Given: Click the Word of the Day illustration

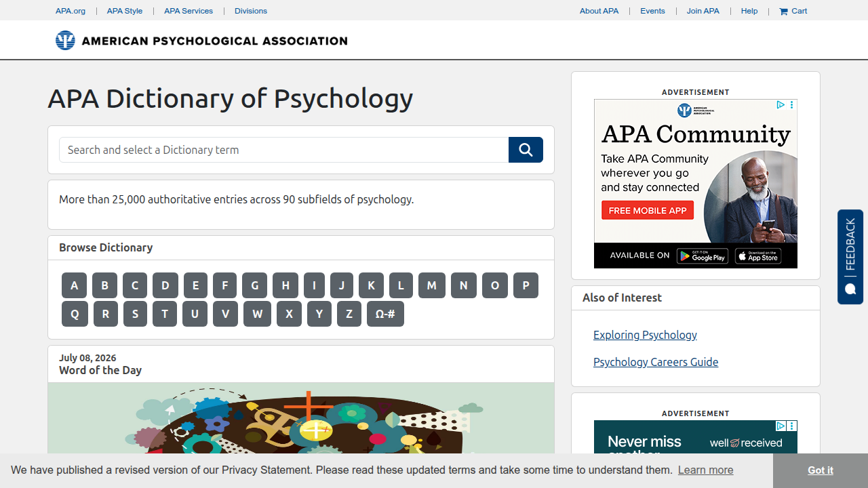Looking at the screenshot, I should point(301,418).
